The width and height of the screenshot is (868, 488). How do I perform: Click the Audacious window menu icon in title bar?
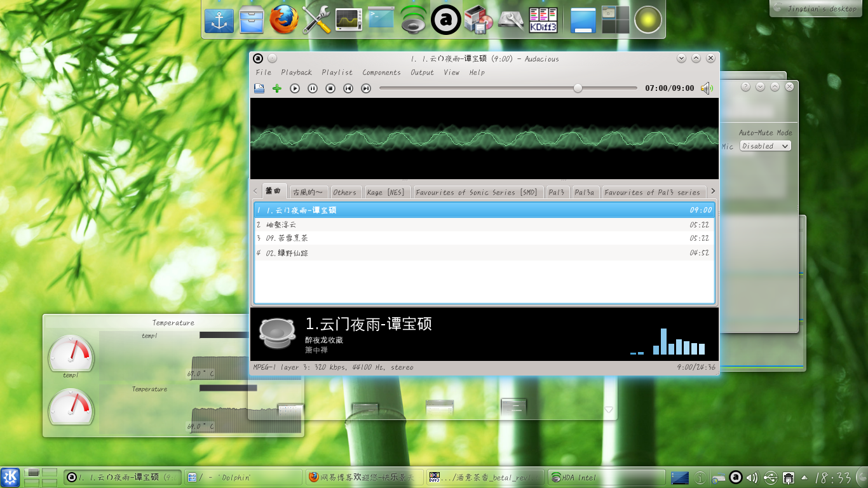(x=258, y=58)
